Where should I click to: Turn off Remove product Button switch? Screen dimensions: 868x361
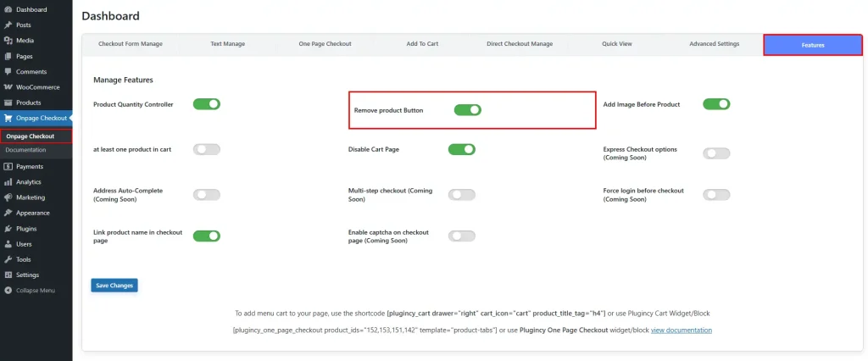(468, 110)
